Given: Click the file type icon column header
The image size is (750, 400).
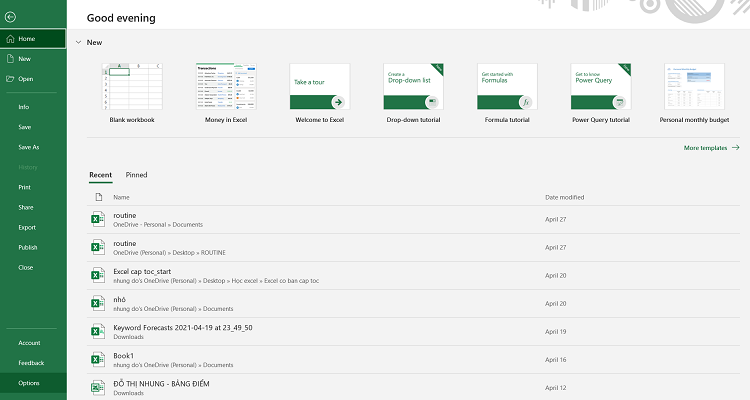Looking at the screenshot, I should (x=99, y=197).
